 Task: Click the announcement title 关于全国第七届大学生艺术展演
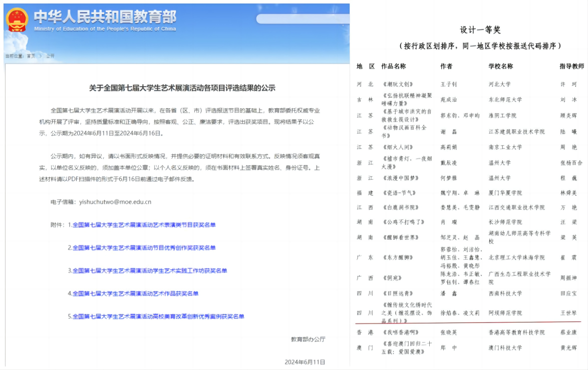pyautogui.click(x=182, y=88)
